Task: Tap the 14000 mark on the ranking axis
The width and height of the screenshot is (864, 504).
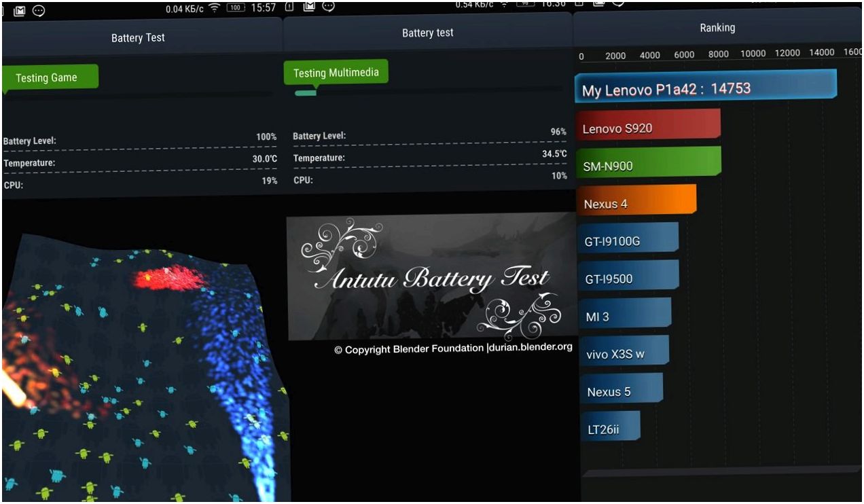Action: (x=822, y=53)
